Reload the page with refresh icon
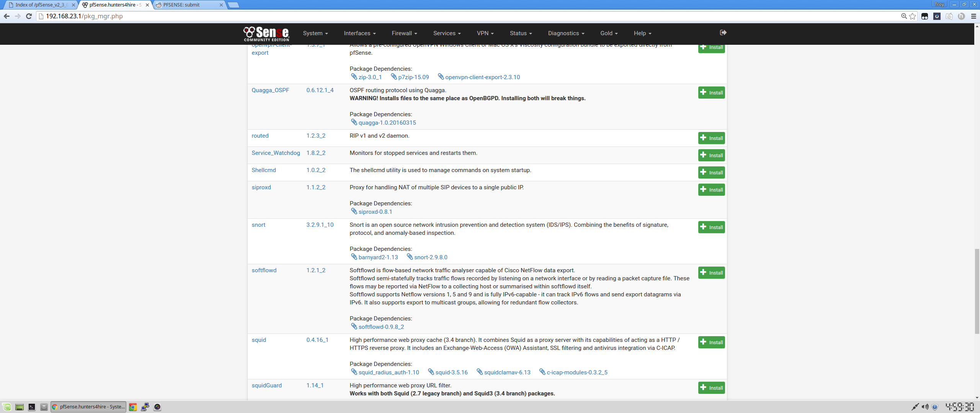 [29, 16]
